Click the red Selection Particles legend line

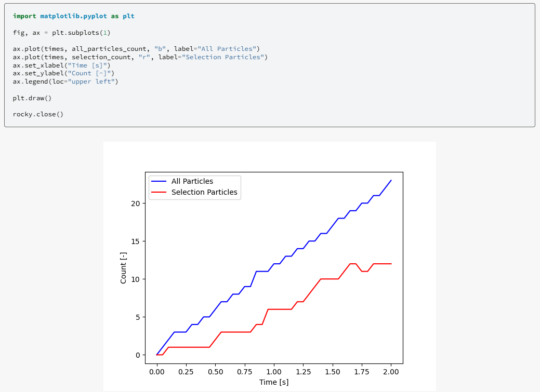pyautogui.click(x=159, y=192)
